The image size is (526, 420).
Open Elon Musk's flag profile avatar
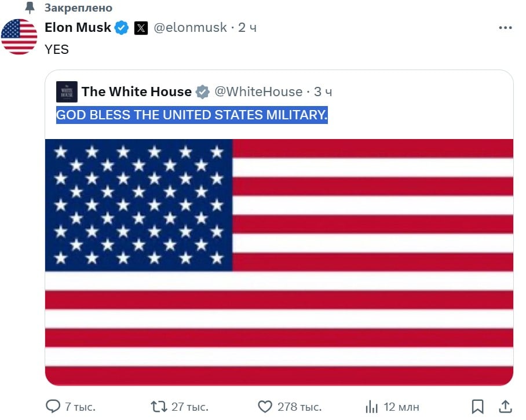[19, 36]
